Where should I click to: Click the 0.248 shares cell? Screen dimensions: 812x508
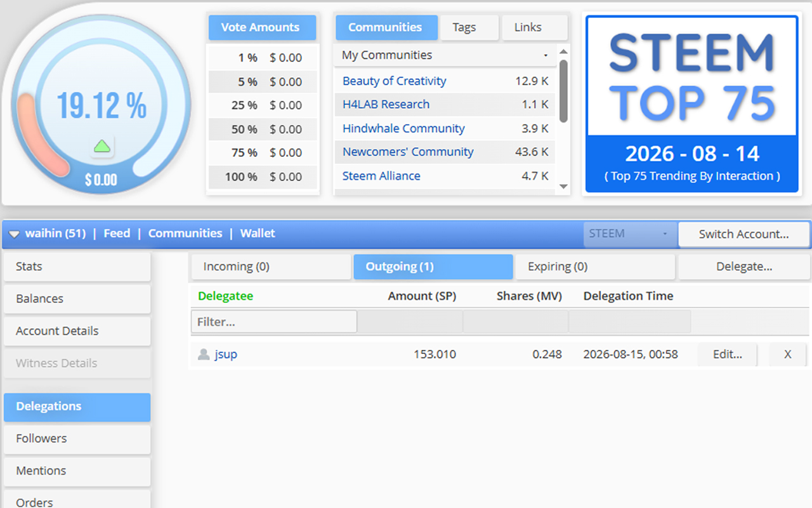click(x=547, y=354)
